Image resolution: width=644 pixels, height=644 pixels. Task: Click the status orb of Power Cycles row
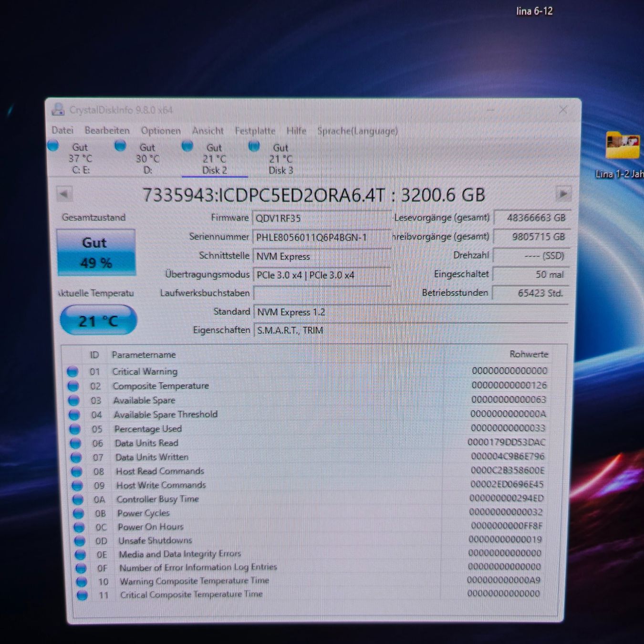[79, 513]
